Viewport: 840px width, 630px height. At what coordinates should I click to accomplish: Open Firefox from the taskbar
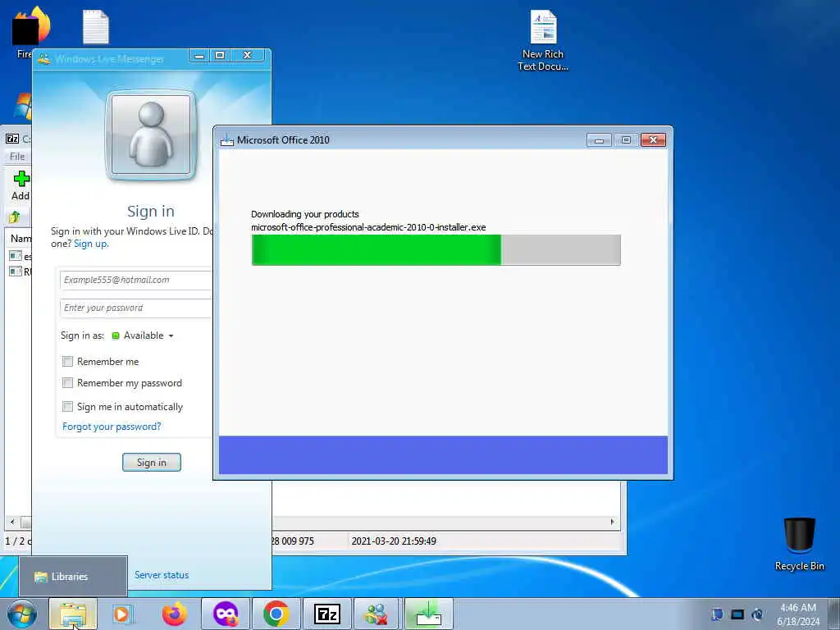coord(175,614)
